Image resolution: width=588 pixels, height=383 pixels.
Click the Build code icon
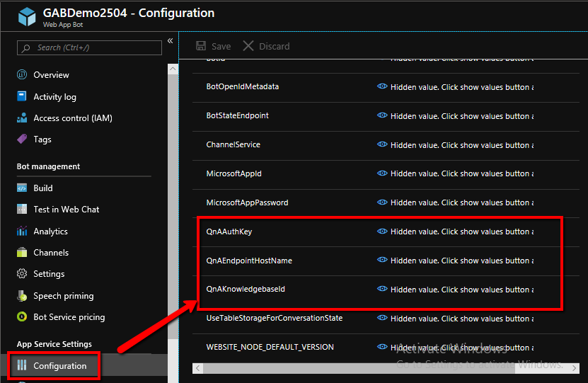[22, 188]
